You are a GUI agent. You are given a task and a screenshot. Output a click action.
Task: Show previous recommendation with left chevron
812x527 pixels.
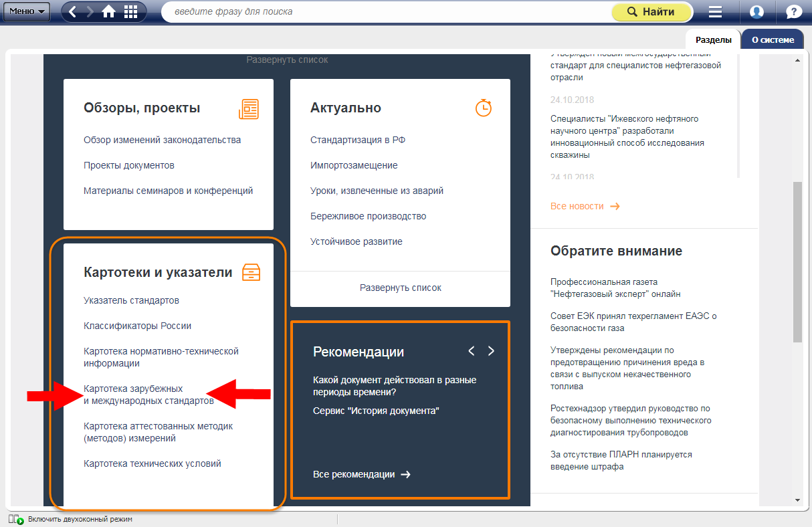[x=471, y=351]
